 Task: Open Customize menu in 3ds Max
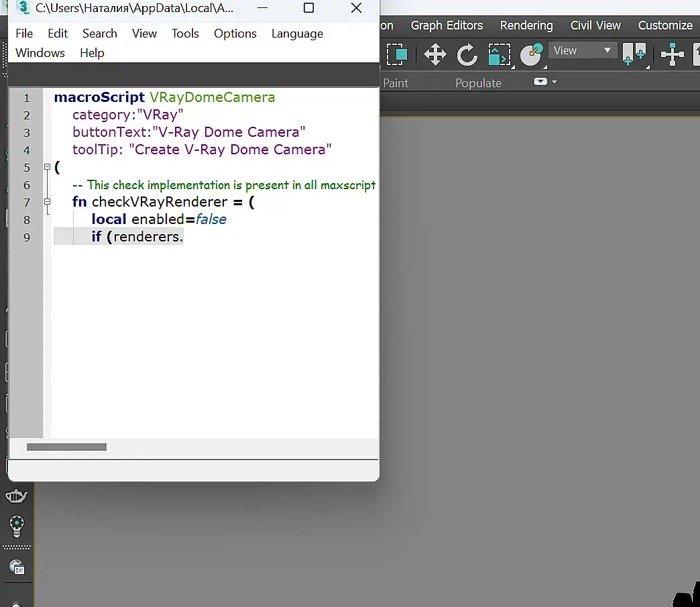[x=665, y=25]
